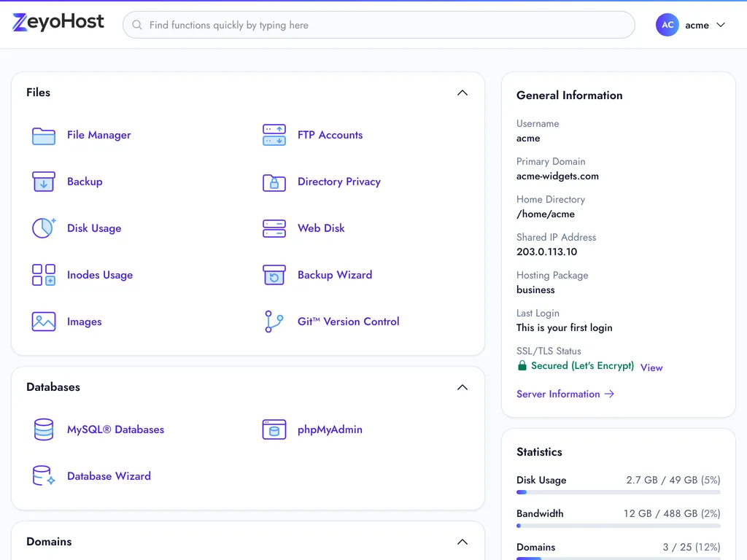Click 'This is your first login' text
This screenshot has width=747, height=560.
564,327
